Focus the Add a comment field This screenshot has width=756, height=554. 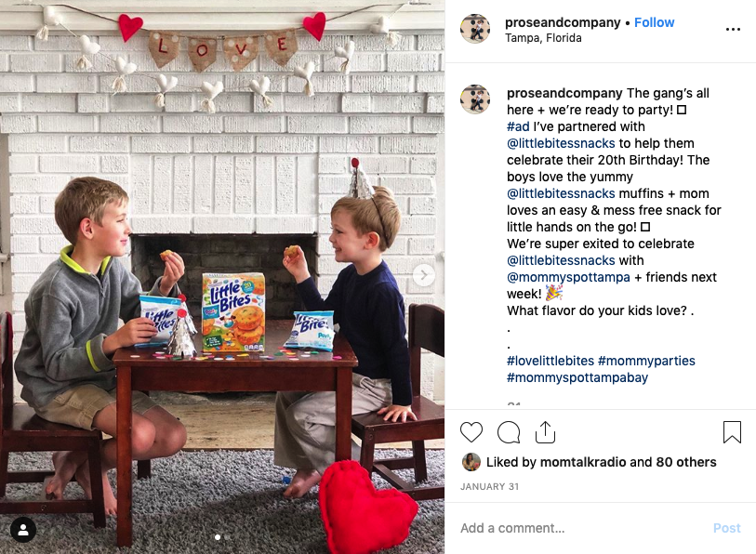[581, 528]
